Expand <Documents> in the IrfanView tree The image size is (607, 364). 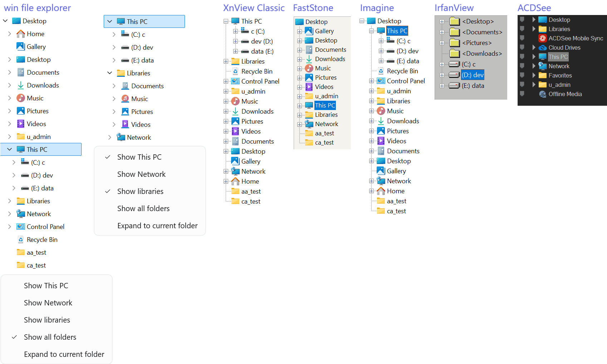pos(442,32)
